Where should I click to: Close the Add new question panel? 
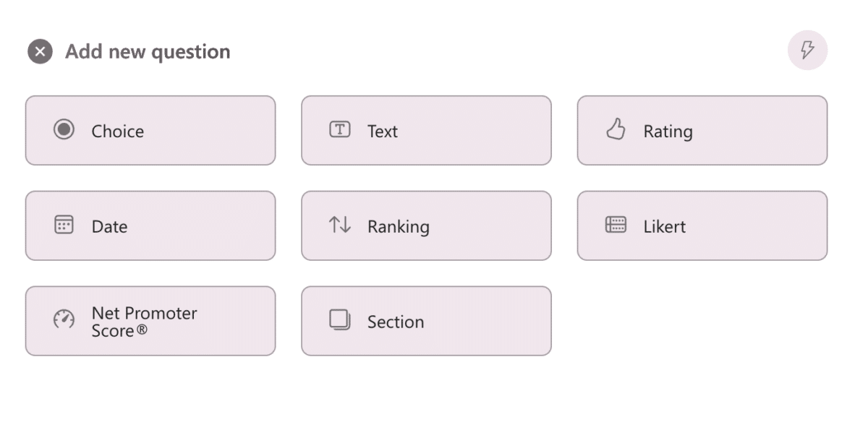[40, 51]
